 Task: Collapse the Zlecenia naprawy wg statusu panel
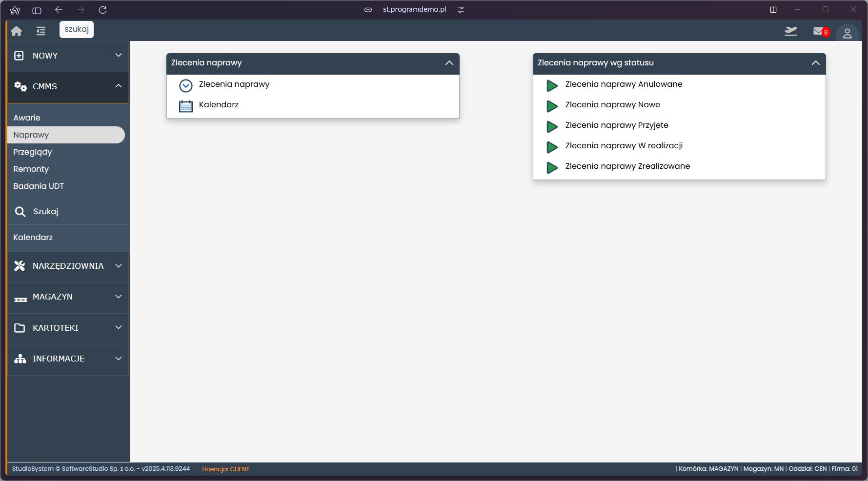coord(815,63)
